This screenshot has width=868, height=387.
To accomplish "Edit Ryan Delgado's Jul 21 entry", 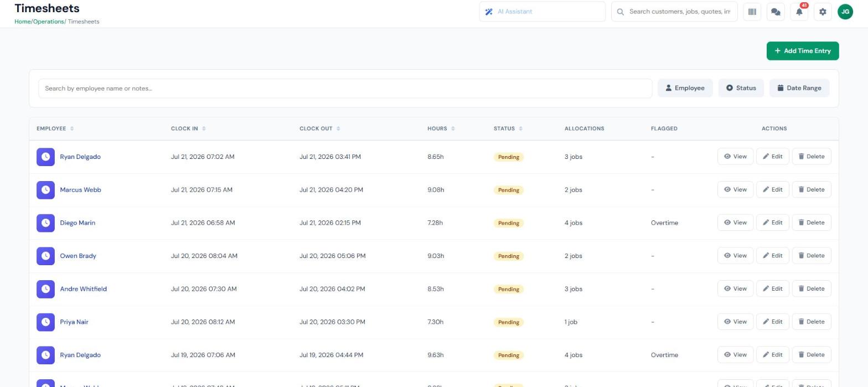I will pyautogui.click(x=772, y=157).
